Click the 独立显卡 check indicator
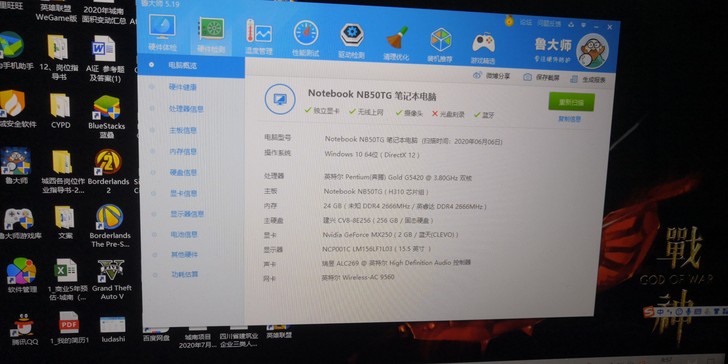Image resolution: width=728 pixels, height=364 pixels. pos(322,111)
